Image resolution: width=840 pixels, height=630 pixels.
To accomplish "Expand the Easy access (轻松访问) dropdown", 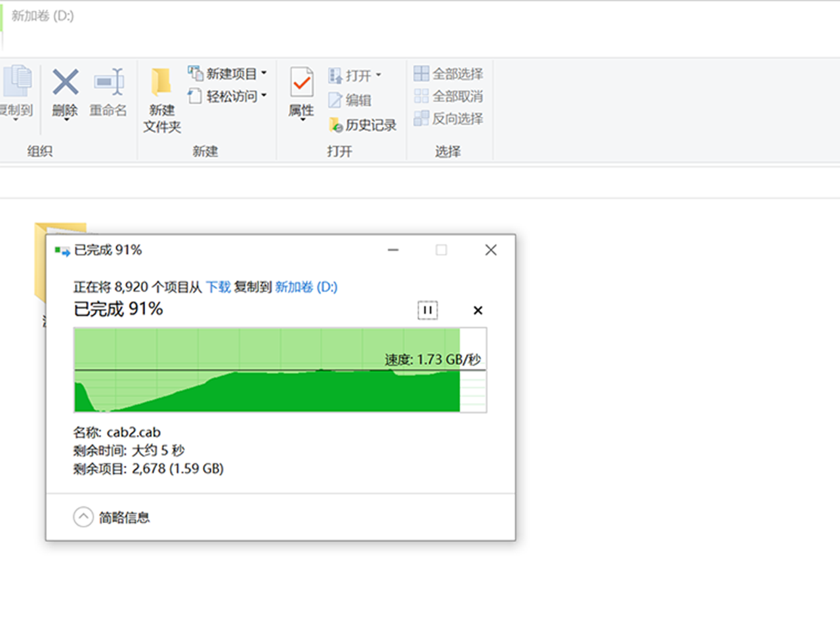I will coord(264,96).
